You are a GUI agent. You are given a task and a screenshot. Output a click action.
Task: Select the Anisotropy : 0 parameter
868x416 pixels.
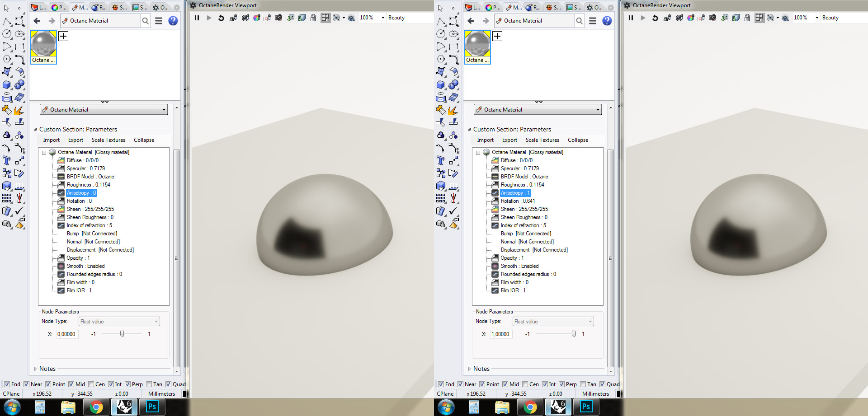point(81,193)
